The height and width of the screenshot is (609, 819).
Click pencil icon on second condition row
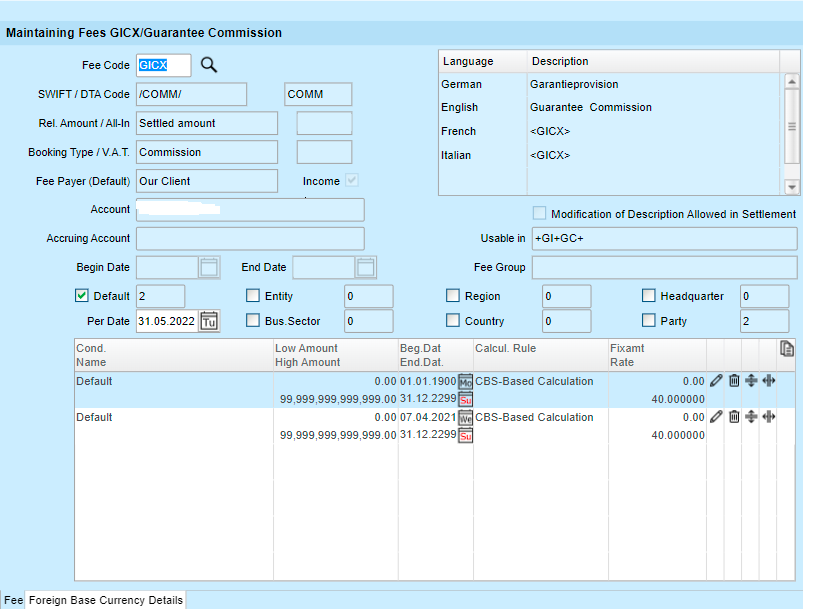[716, 417]
